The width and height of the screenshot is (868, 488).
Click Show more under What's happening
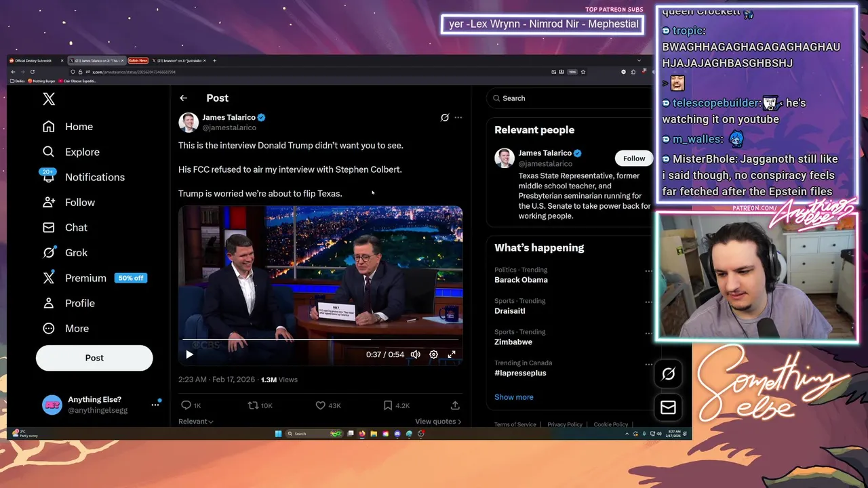pos(514,397)
